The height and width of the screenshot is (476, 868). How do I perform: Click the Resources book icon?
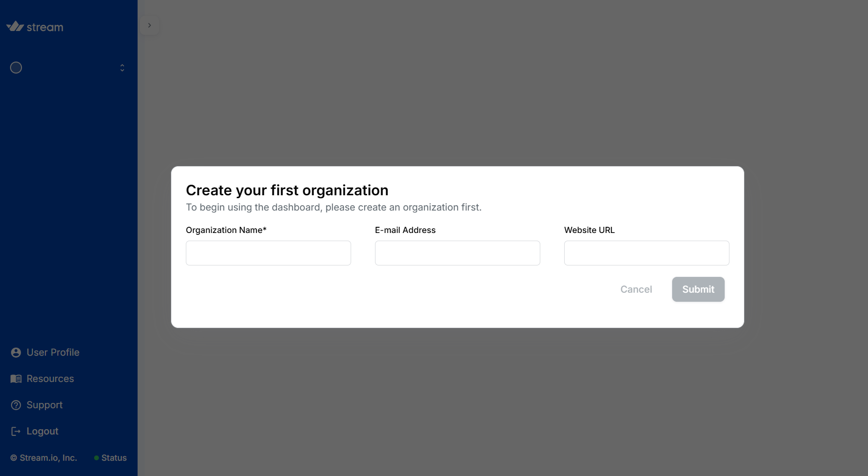pos(16,379)
